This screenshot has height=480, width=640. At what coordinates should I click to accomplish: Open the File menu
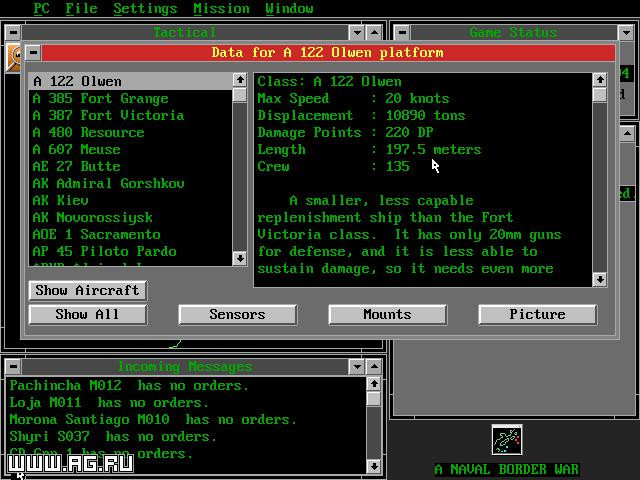[81, 8]
